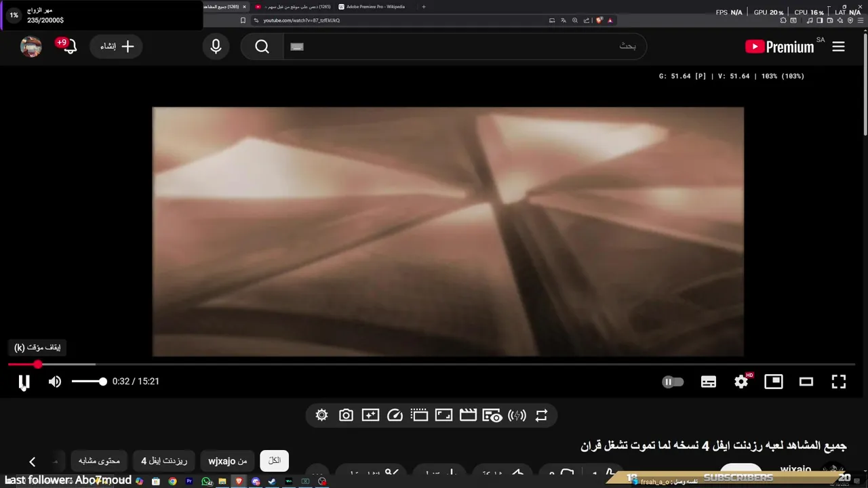The width and height of the screenshot is (868, 488).
Task: Show more chips with the chevron arrow
Action: [32, 462]
